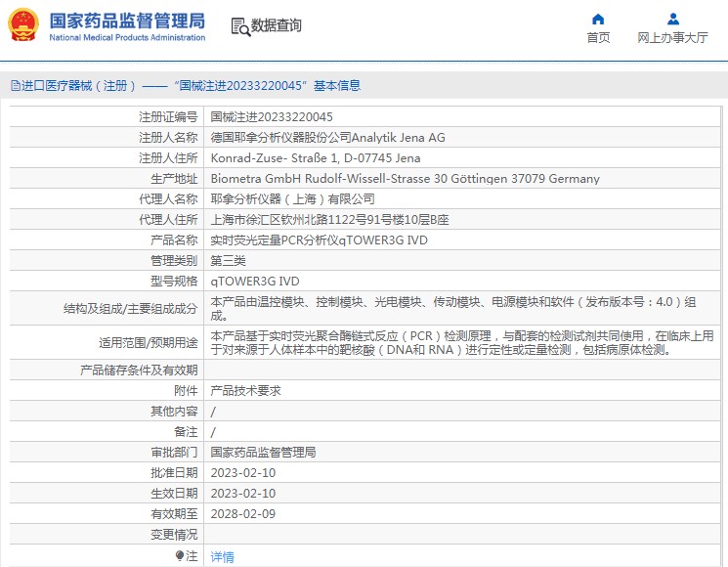Click the 注册人名称 row label
This screenshot has height=567, width=728.
coord(168,137)
